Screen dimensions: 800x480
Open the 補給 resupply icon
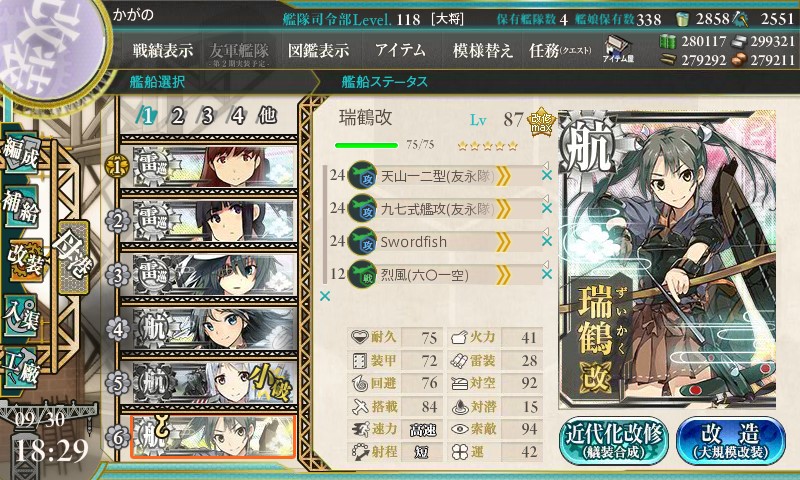pyautogui.click(x=20, y=208)
